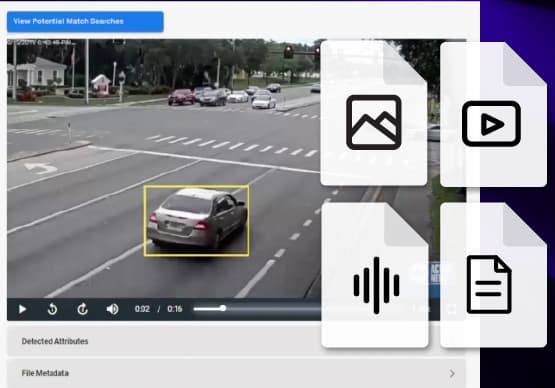This screenshot has height=388, width=555.
Task: Click View Potential Match Searches button
Action: (85, 22)
